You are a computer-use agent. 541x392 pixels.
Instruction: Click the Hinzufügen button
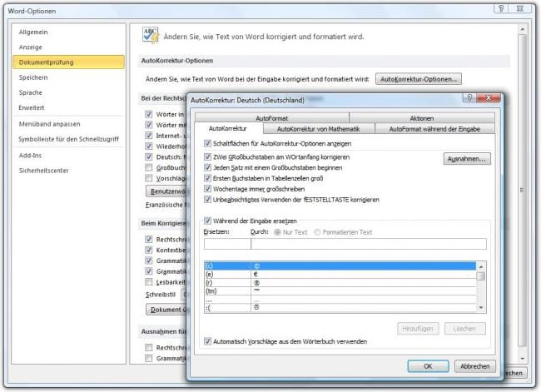point(418,329)
